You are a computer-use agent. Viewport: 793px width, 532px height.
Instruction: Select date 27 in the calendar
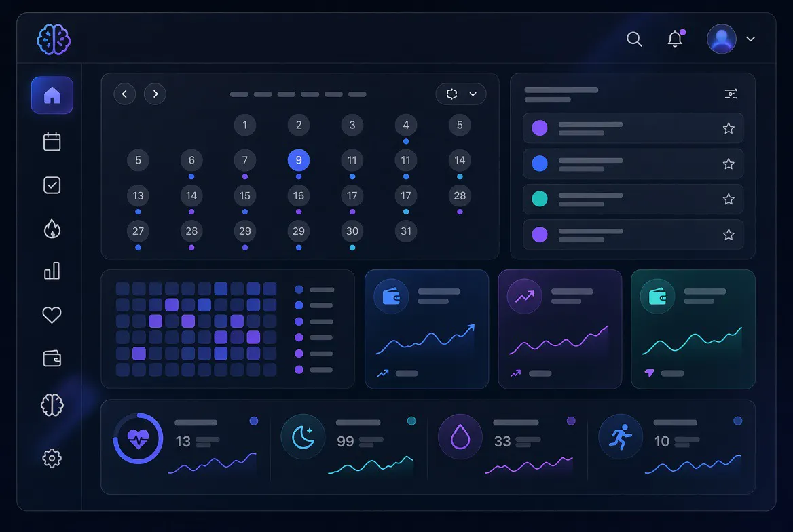click(x=138, y=231)
